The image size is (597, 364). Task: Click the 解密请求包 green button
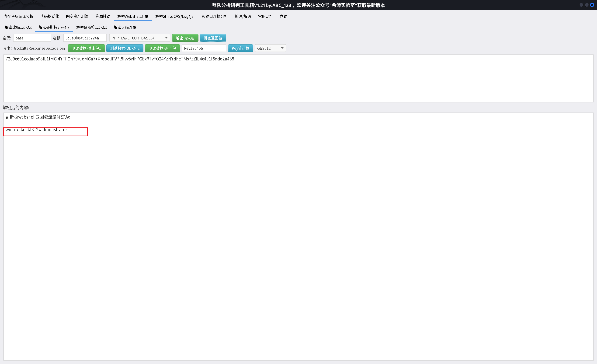[x=185, y=38]
